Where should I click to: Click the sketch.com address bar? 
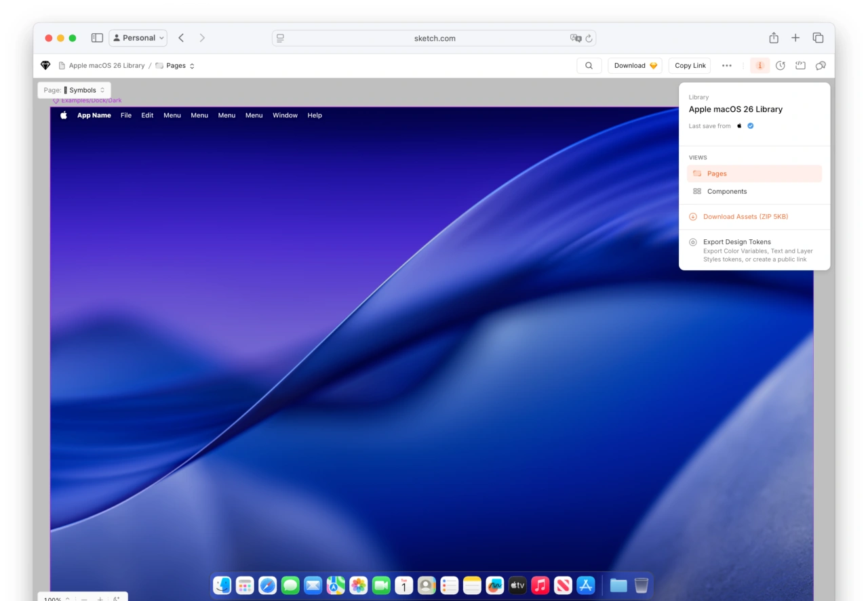point(434,39)
